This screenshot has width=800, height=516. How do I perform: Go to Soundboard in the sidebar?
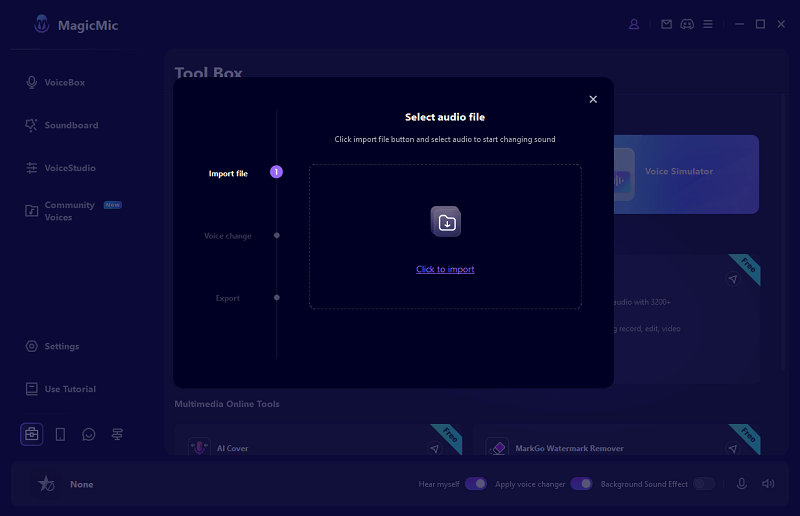(x=70, y=125)
